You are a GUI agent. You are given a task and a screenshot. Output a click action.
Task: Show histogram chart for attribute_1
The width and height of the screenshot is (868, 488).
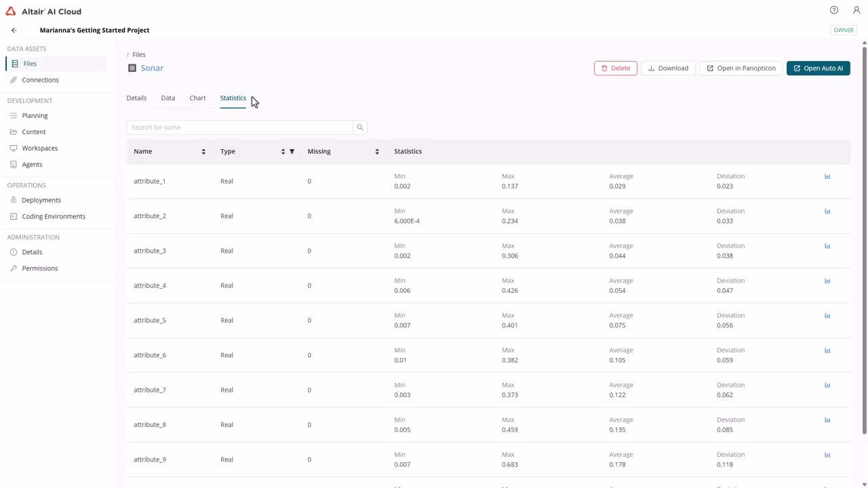[827, 176]
